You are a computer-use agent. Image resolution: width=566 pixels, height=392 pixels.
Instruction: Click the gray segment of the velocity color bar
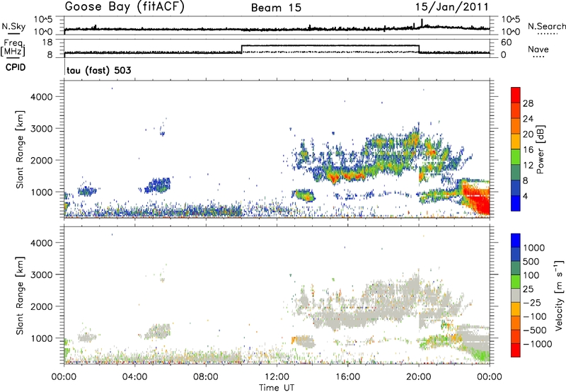(516, 296)
